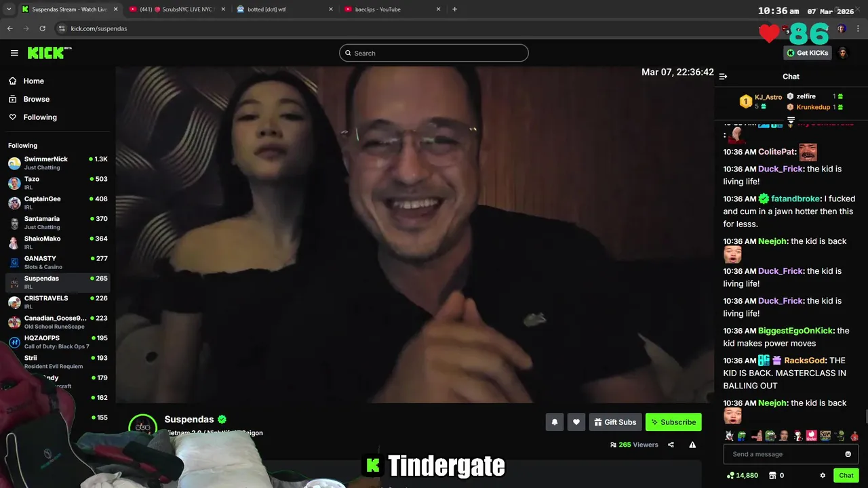
Task: Open the browser tab search dropdown arrow
Action: coord(8,9)
